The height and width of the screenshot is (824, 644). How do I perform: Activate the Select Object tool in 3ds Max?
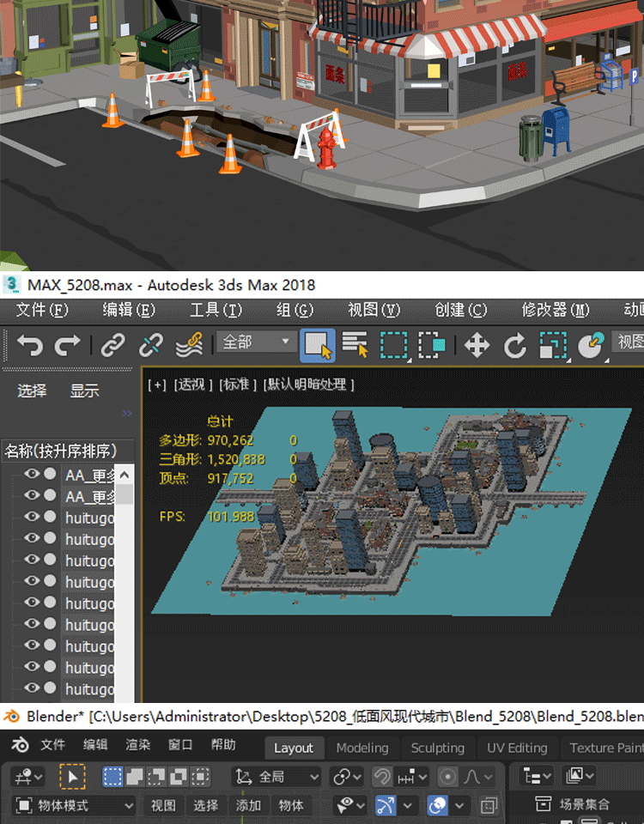pos(317,345)
